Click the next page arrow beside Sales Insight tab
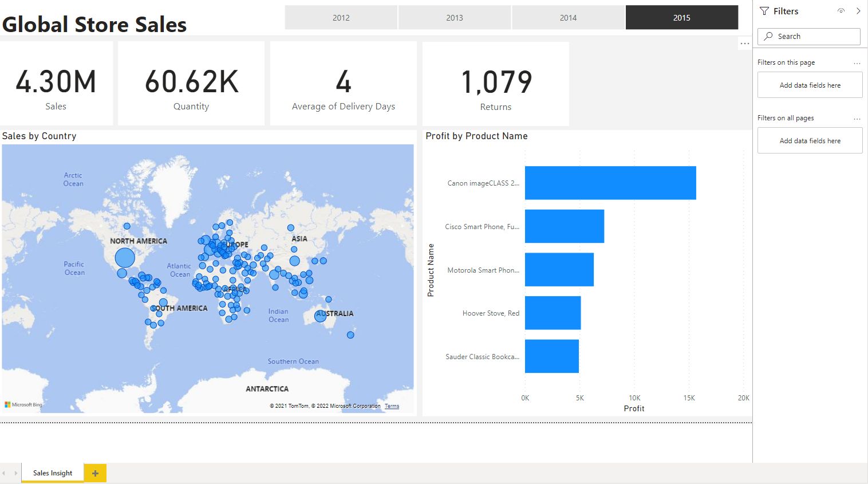The height and width of the screenshot is (484, 868). [15, 473]
